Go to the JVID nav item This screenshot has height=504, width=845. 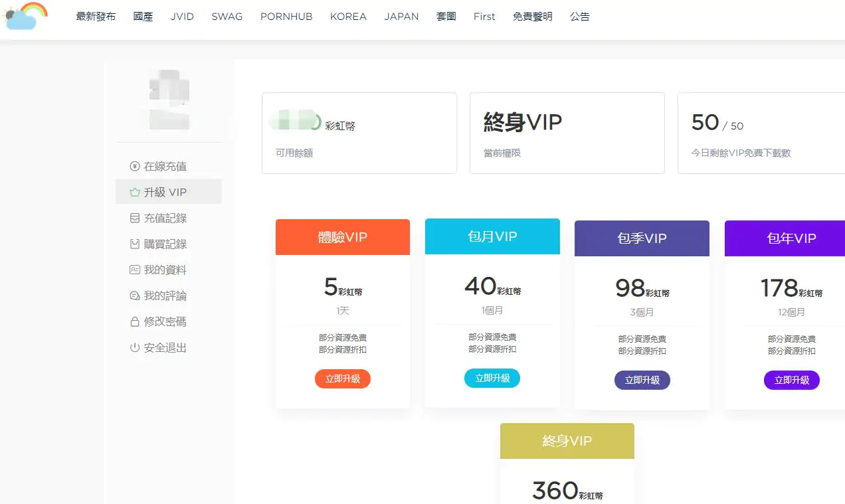(182, 17)
